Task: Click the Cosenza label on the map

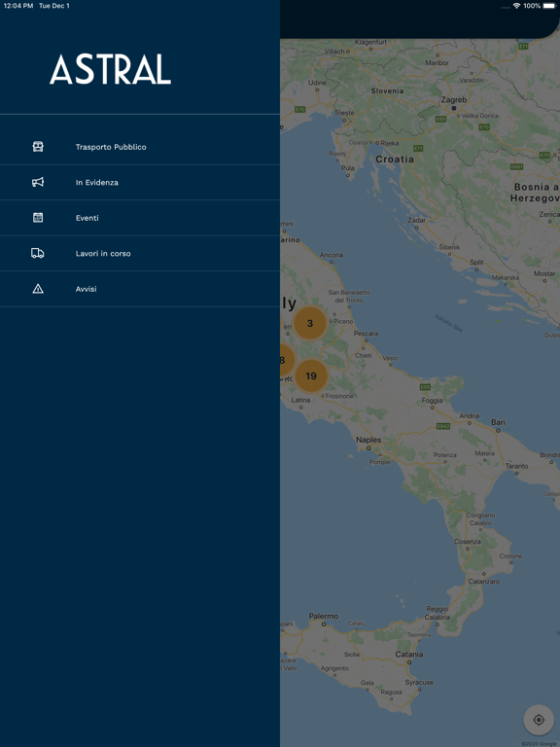Action: 467,542
